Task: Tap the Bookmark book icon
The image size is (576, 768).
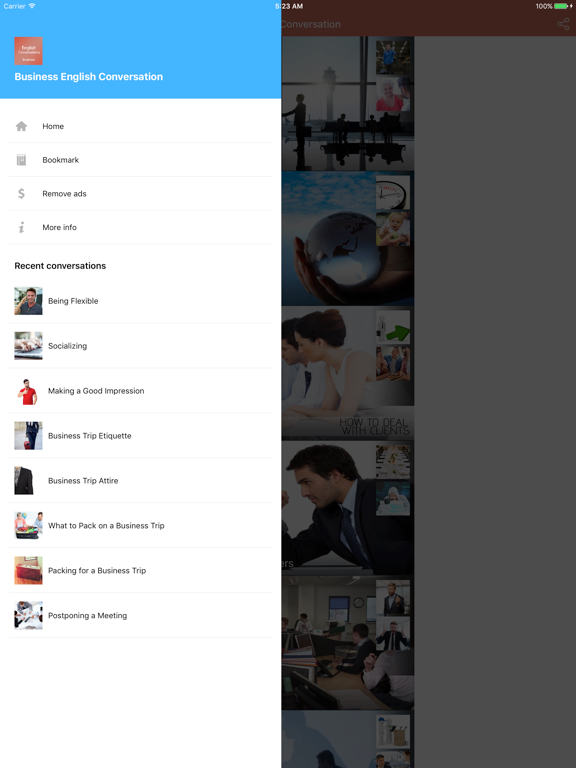Action: point(21,160)
